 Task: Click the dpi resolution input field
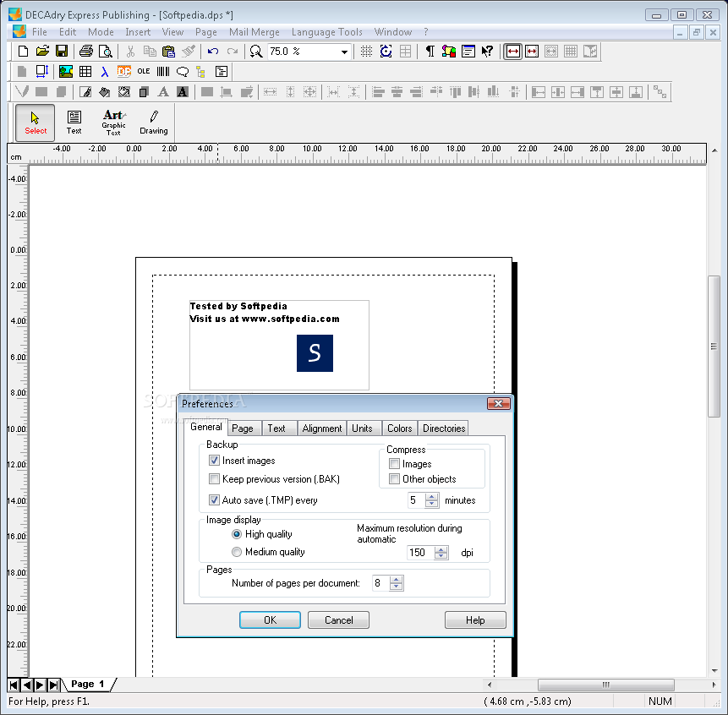(420, 553)
